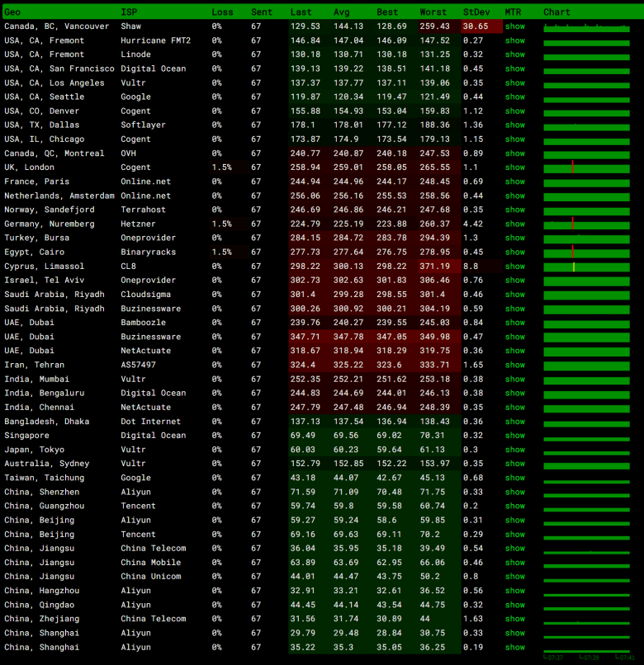Click show for Denver Cogent row
The width and height of the screenshot is (644, 665).
(514, 111)
